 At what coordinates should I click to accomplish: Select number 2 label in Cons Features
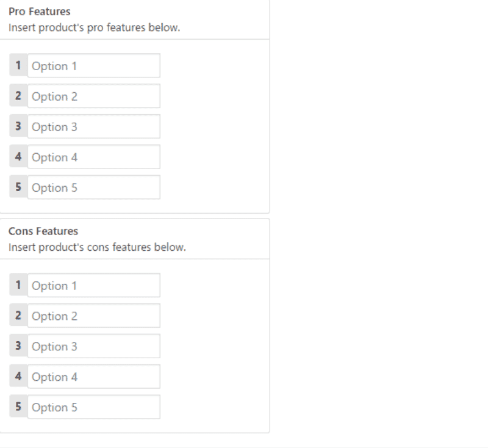click(x=18, y=316)
